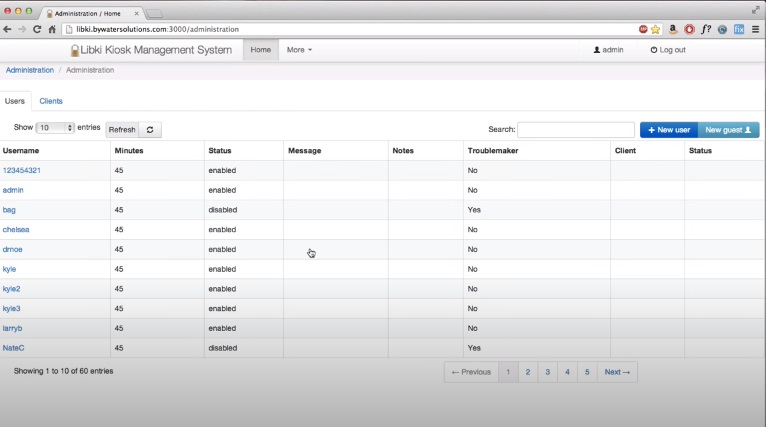Go to page 3 of results
This screenshot has width=766, height=427.
(547, 372)
